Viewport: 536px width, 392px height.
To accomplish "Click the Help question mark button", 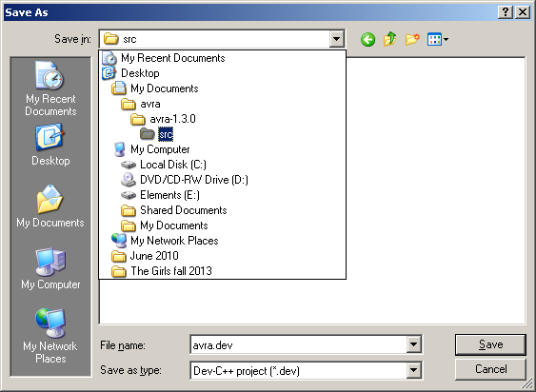I will 506,12.
